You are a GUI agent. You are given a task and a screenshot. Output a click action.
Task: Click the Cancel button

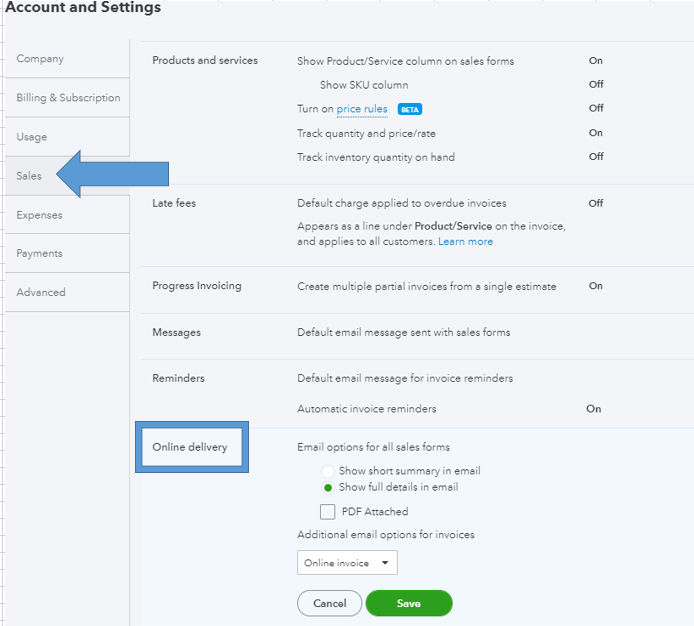coord(329,603)
